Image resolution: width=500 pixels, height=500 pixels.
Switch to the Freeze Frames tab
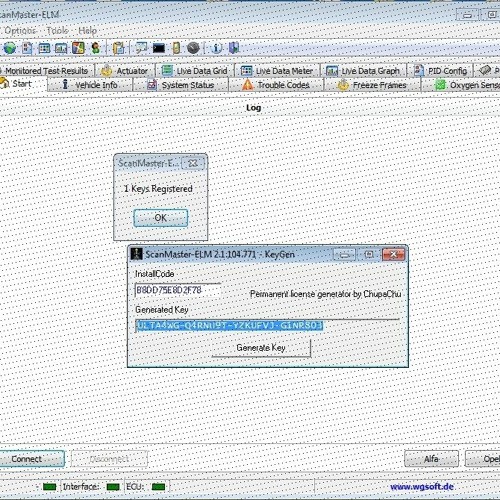point(372,85)
